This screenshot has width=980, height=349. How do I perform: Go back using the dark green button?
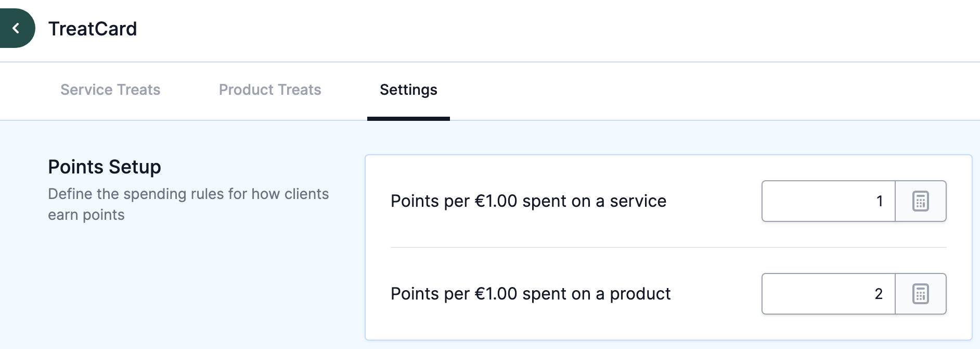[16, 28]
